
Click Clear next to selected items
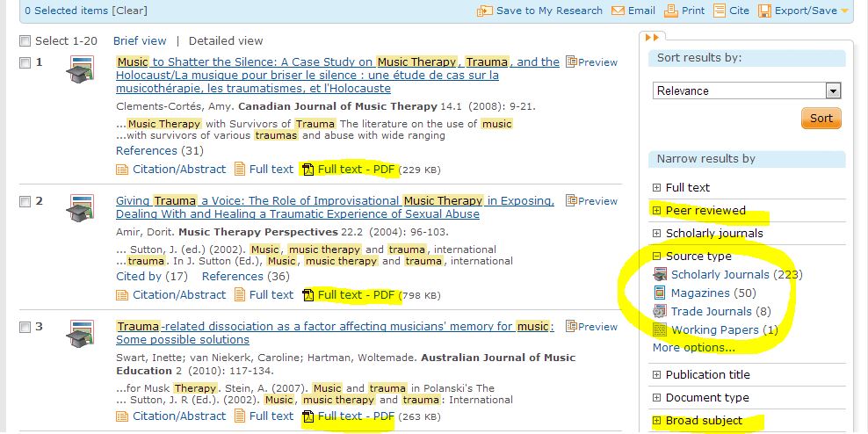129,11
